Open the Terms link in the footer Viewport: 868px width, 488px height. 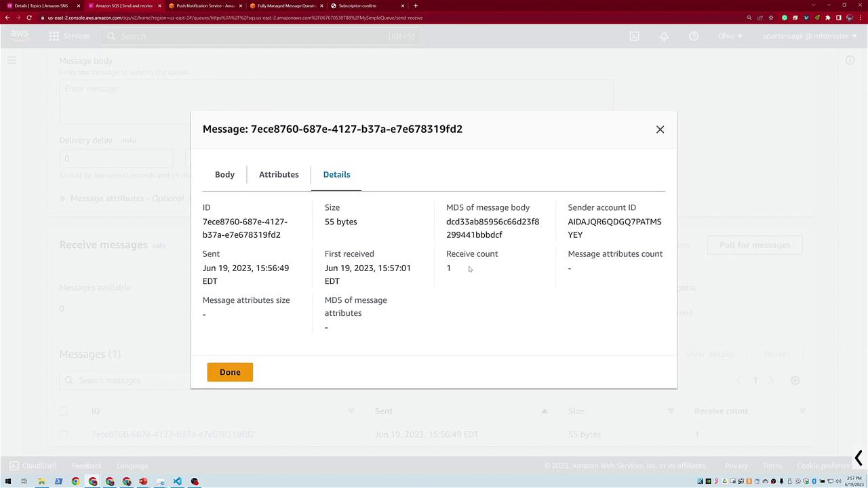[772, 466]
